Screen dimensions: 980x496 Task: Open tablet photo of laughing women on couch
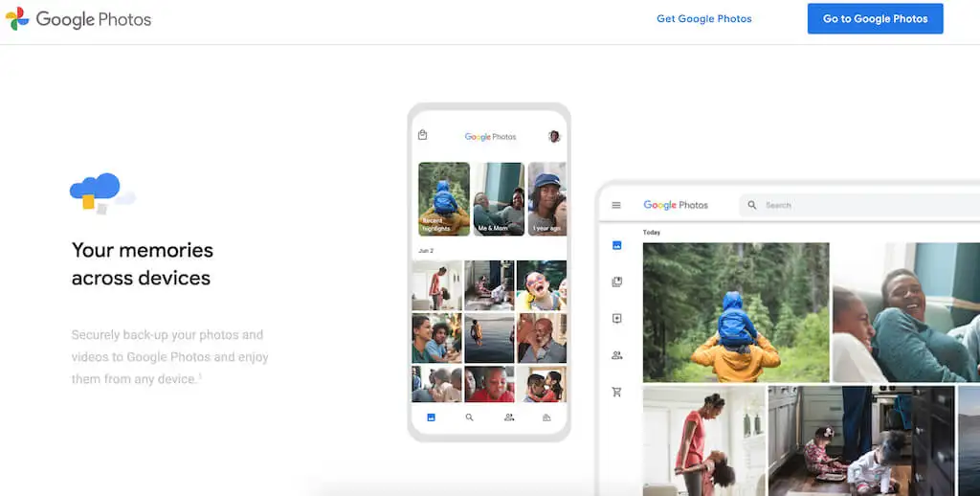(905, 312)
